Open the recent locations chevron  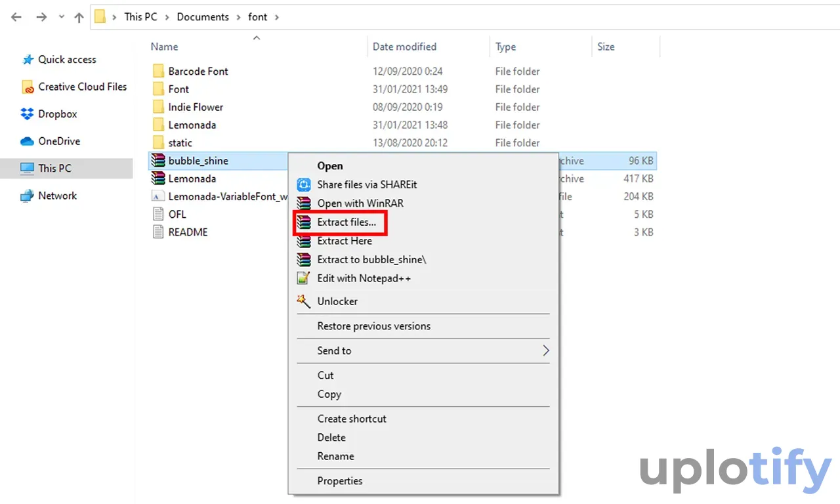click(x=61, y=18)
